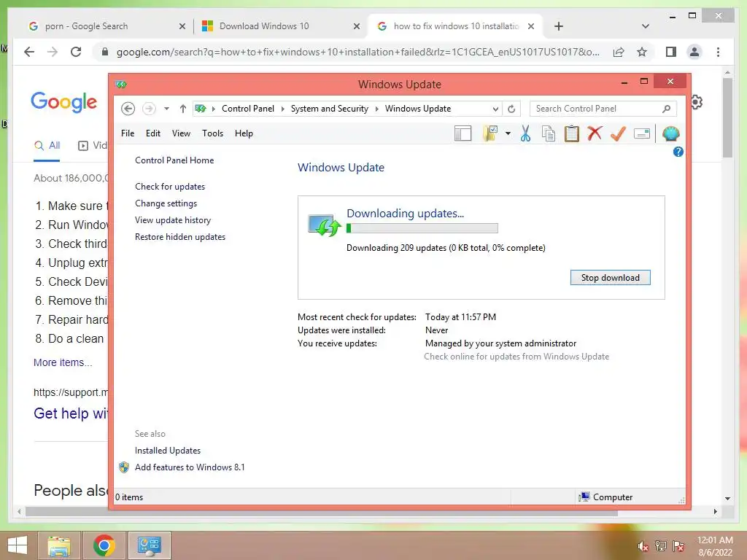
Task: Expand the address bar history dropdown
Action: [x=495, y=109]
